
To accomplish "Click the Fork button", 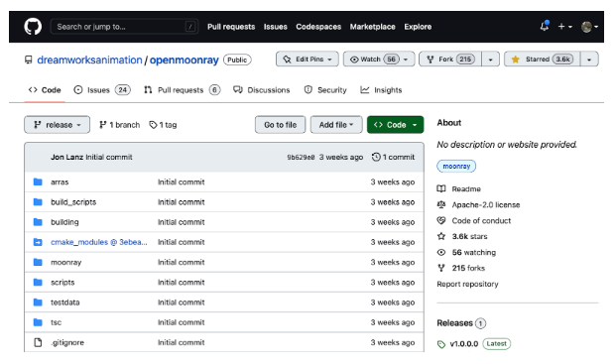I will [x=450, y=60].
